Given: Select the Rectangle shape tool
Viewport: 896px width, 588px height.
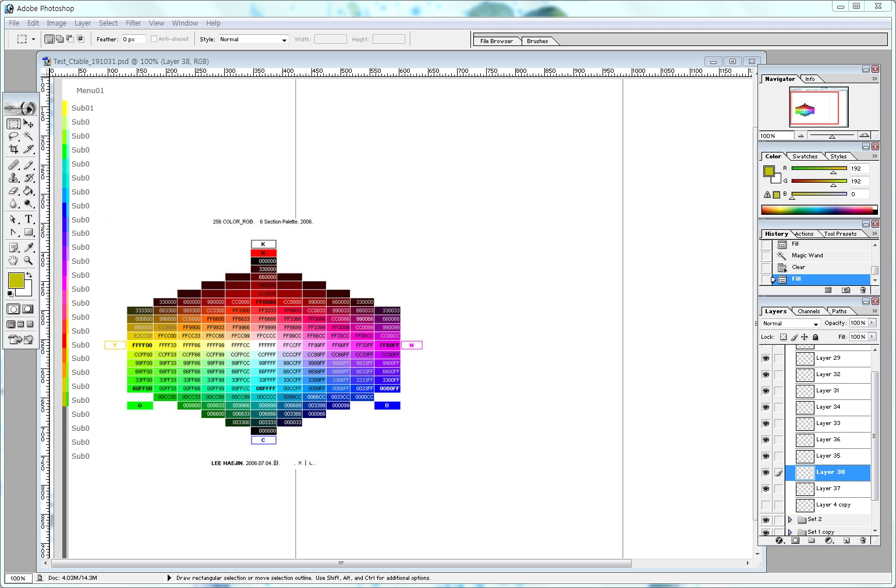Looking at the screenshot, I should (29, 232).
